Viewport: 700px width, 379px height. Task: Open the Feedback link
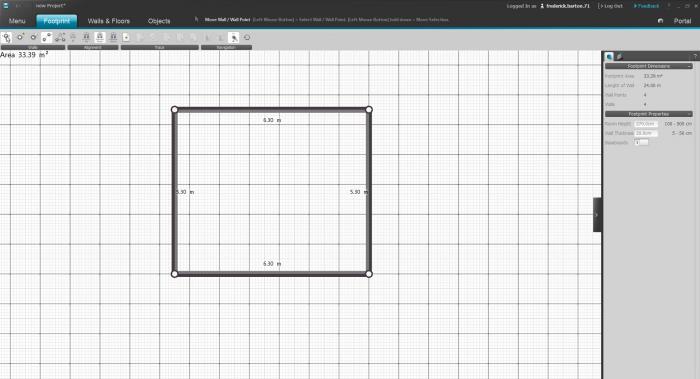[x=646, y=6]
